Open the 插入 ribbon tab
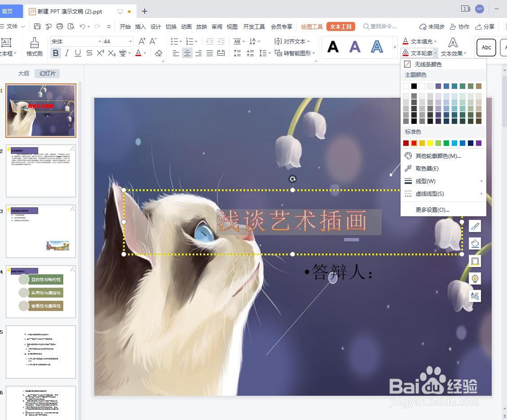The image size is (507, 420). [x=140, y=26]
